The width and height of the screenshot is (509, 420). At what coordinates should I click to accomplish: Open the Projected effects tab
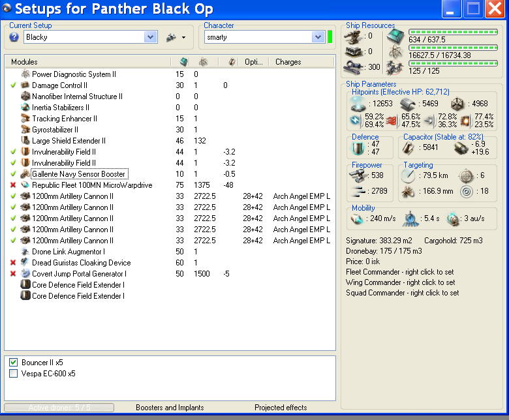(281, 408)
